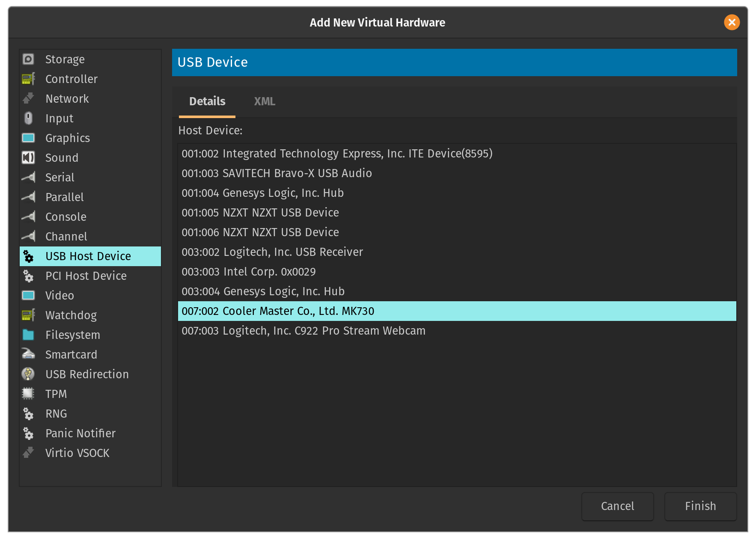Click the Serial port icon
The image size is (756, 540).
click(28, 177)
